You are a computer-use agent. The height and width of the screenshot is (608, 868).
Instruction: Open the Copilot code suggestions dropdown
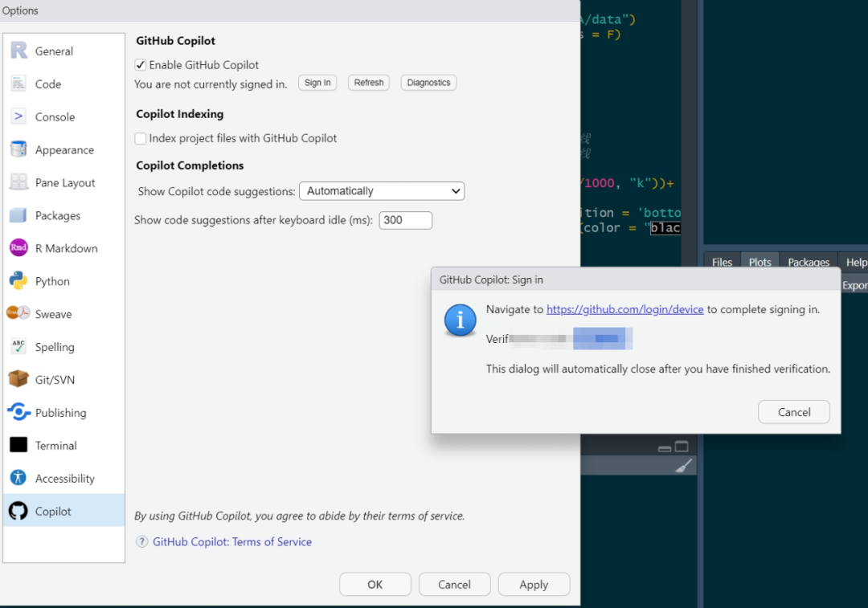381,190
